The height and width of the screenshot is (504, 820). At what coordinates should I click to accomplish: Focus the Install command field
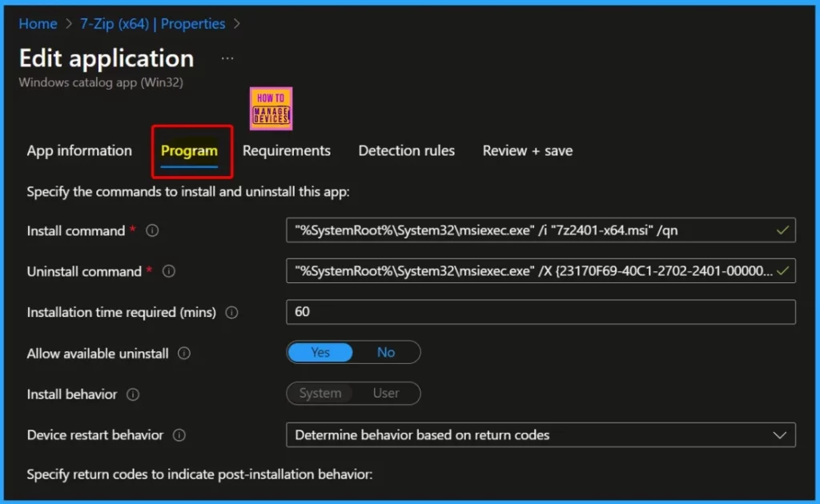tap(541, 230)
